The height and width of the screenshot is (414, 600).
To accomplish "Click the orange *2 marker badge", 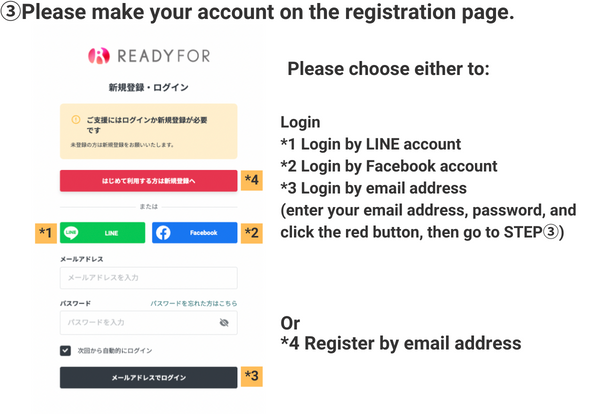I will [x=252, y=233].
